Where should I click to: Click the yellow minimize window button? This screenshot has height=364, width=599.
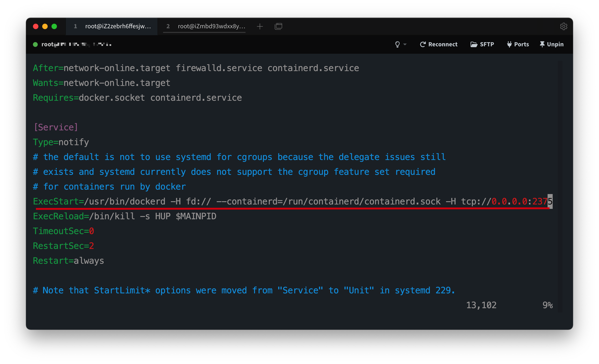pos(45,26)
